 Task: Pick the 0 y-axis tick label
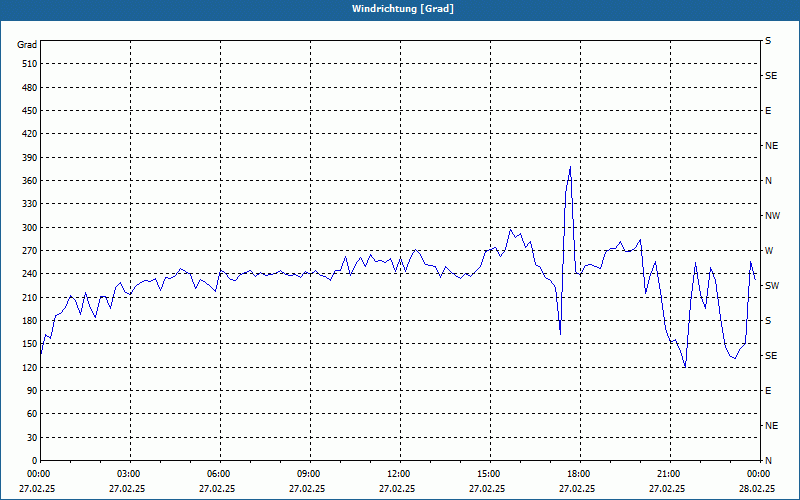click(x=35, y=461)
